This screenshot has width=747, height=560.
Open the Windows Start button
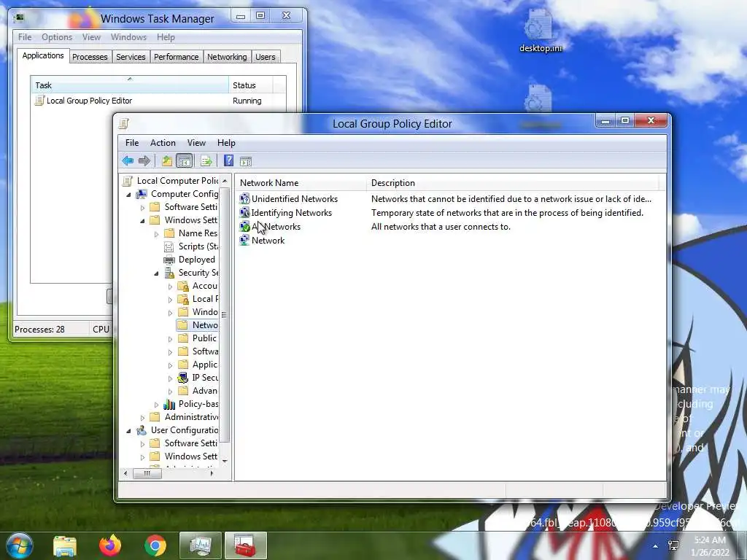coord(19,545)
